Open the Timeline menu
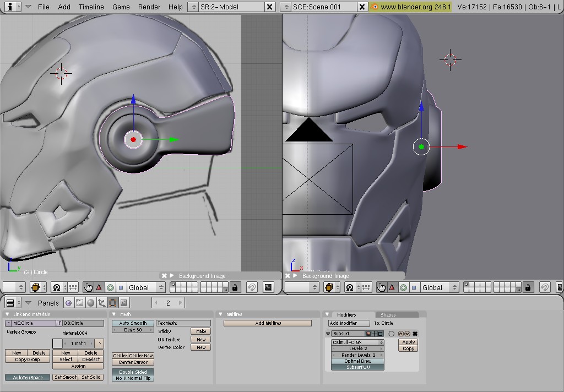 click(91, 7)
